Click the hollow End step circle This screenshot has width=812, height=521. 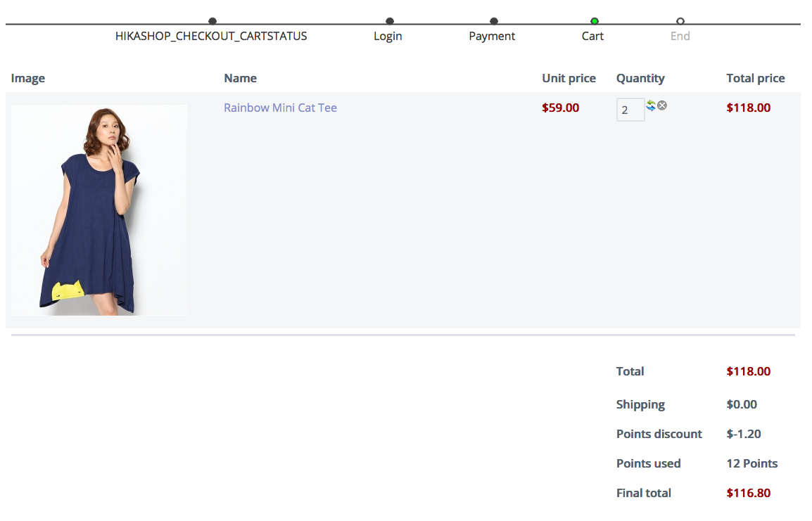680,21
